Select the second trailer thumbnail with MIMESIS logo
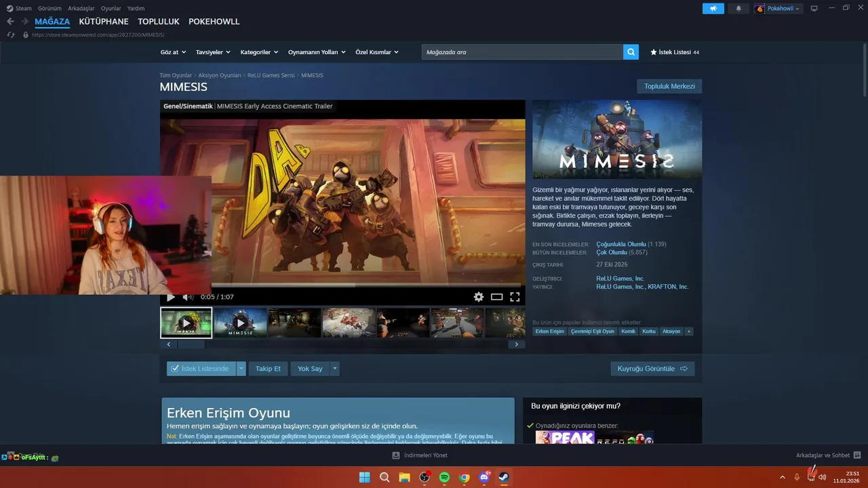This screenshot has height=488, width=868. (x=240, y=323)
